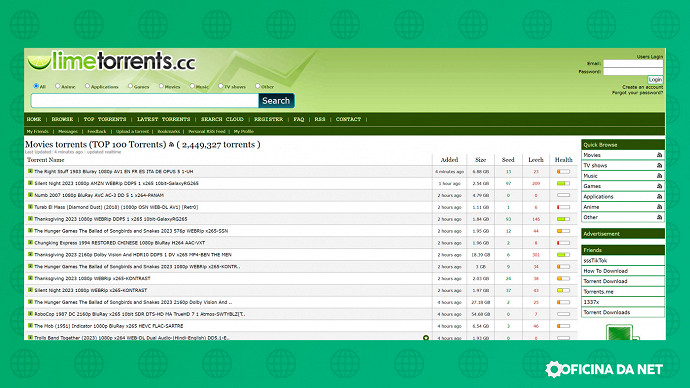Screen dimensions: 690x388
Task: Click health bar of The Right Stuff torrent
Action: pos(563,171)
